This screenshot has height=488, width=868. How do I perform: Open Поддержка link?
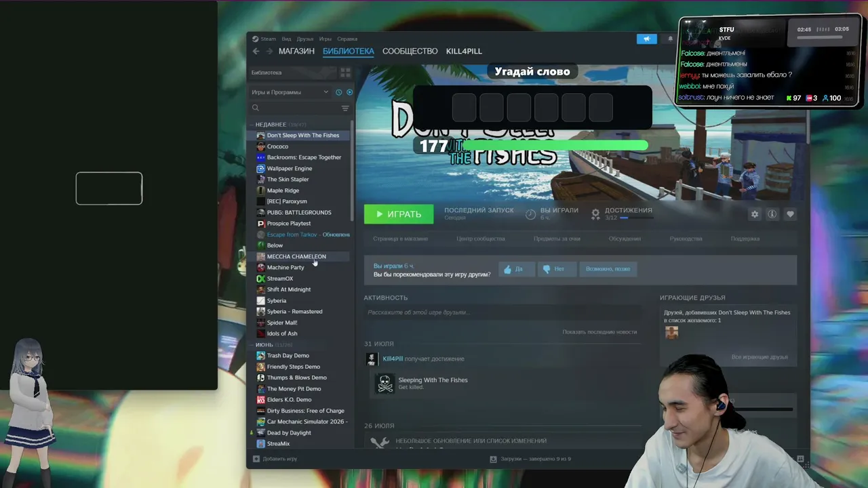(x=745, y=239)
